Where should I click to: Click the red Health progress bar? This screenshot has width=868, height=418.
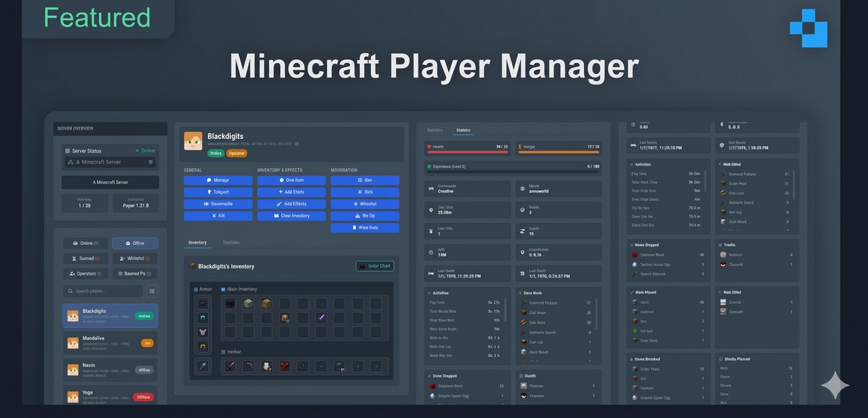click(467, 152)
